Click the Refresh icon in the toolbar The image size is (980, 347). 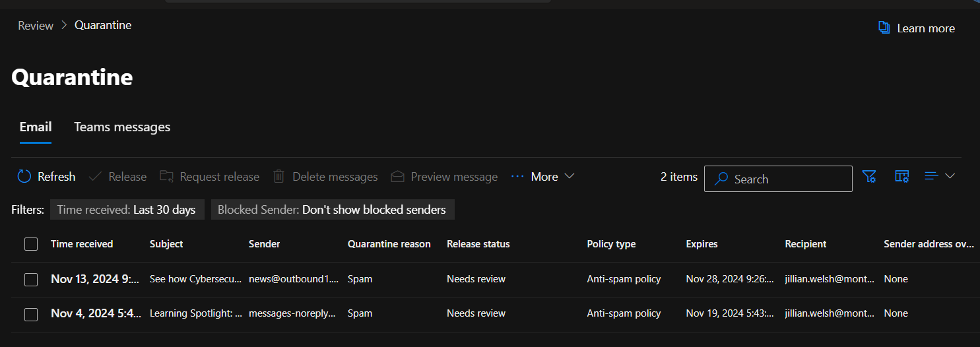point(24,177)
